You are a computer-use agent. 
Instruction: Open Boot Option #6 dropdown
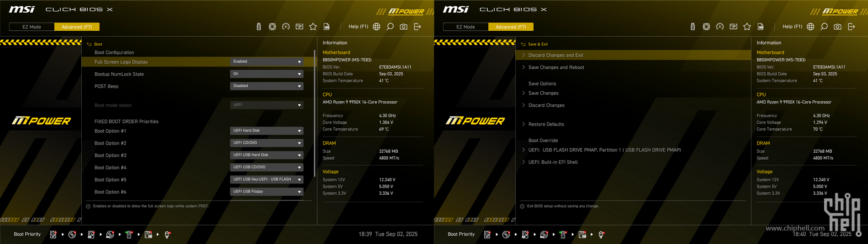pos(267,192)
